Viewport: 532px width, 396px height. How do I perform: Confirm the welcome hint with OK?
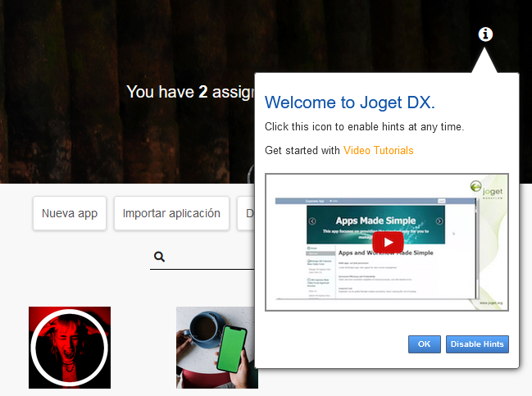[424, 344]
